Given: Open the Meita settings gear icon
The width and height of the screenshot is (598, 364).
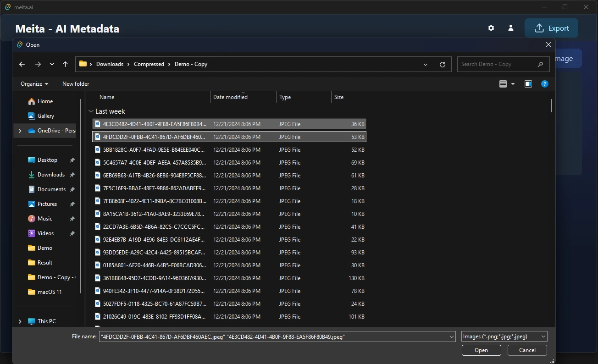Looking at the screenshot, I should point(491,28).
